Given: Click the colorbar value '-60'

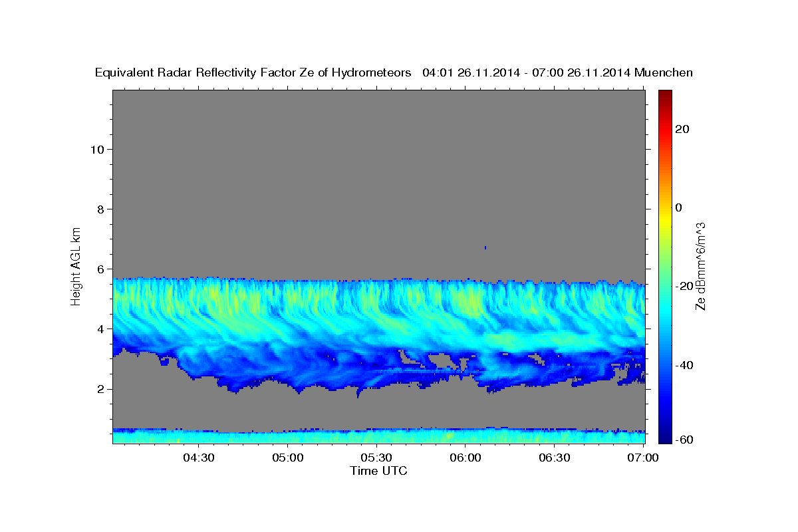Looking at the screenshot, I should (684, 440).
